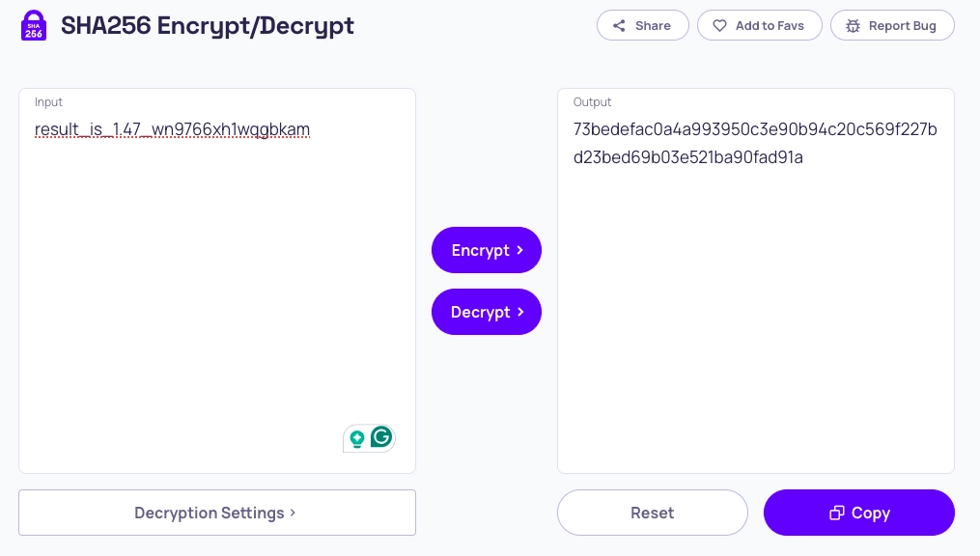Click the copy icon on Copy button
The image size is (980, 556).
(x=837, y=513)
